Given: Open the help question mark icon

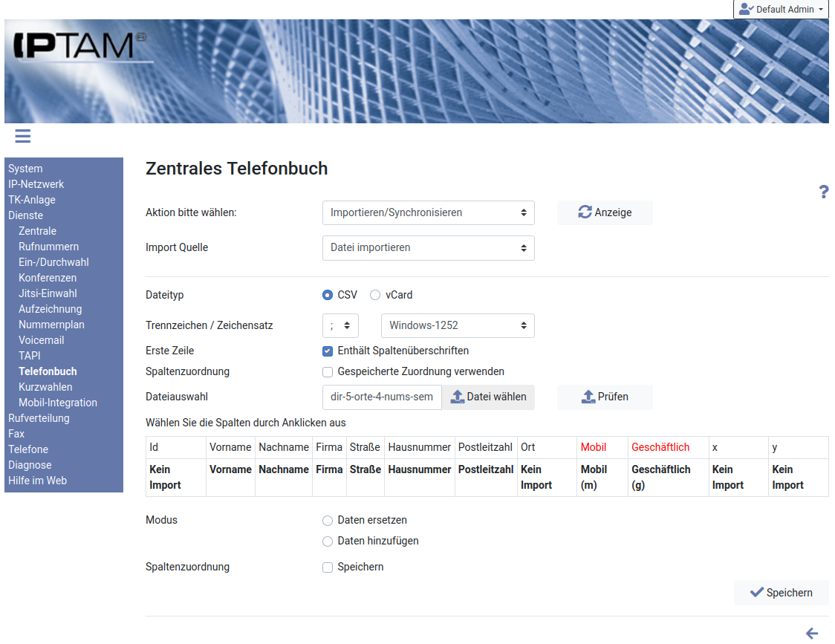Looking at the screenshot, I should (823, 192).
